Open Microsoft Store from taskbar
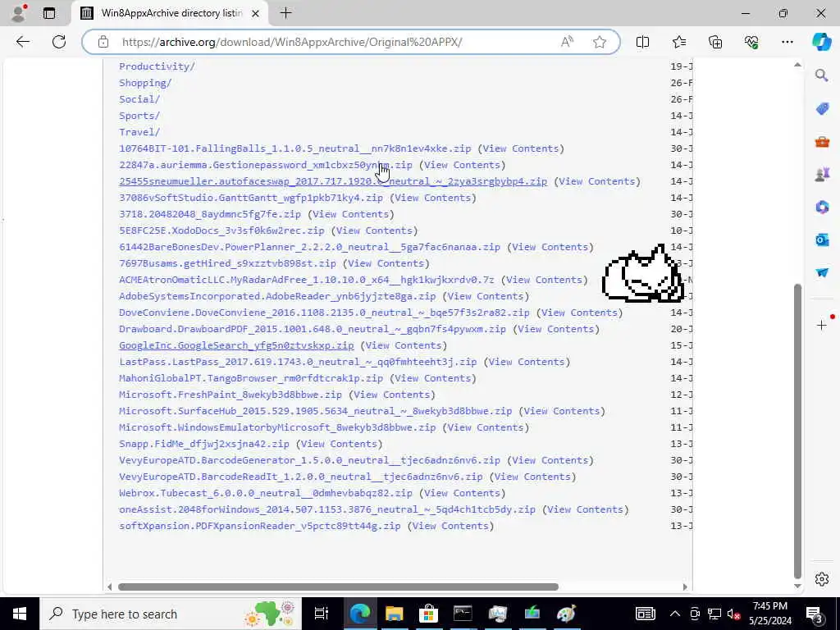This screenshot has width=840, height=630. [x=428, y=614]
